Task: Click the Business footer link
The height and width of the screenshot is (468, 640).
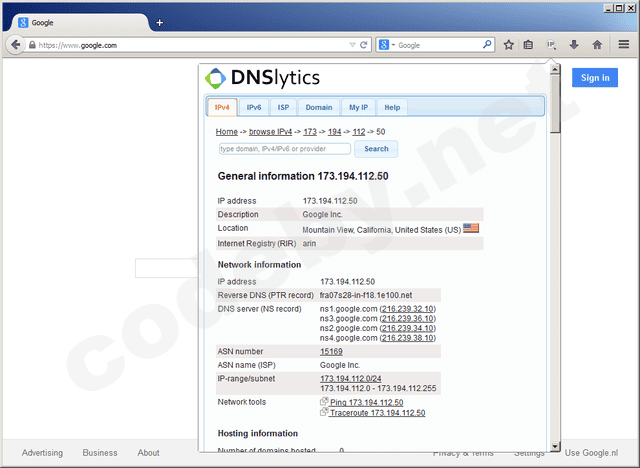Action: [x=100, y=453]
